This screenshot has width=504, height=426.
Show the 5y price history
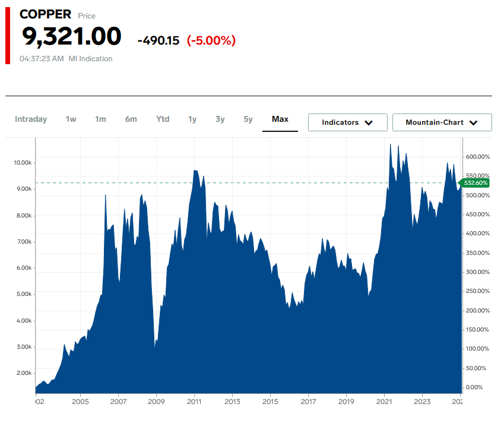point(248,119)
